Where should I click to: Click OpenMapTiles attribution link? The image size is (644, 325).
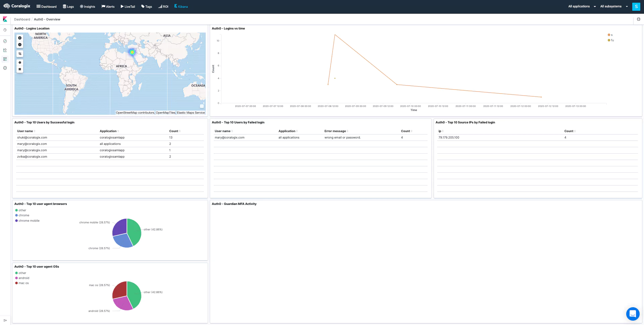(x=165, y=113)
